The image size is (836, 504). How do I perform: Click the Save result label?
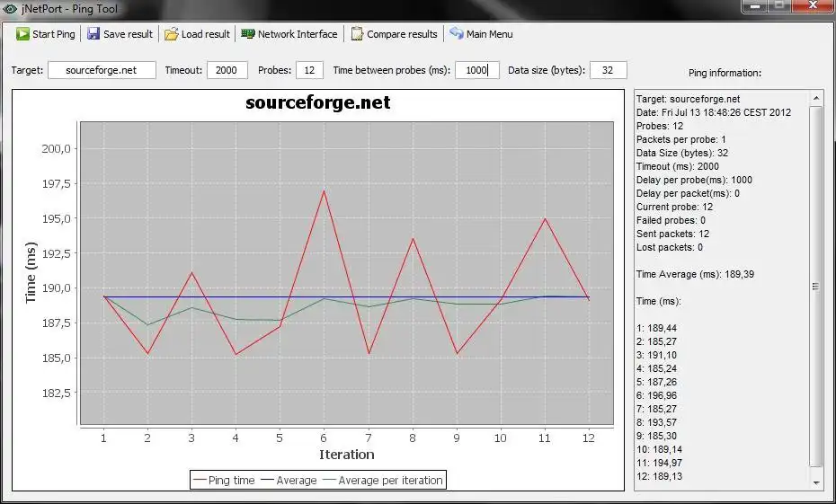128,34
